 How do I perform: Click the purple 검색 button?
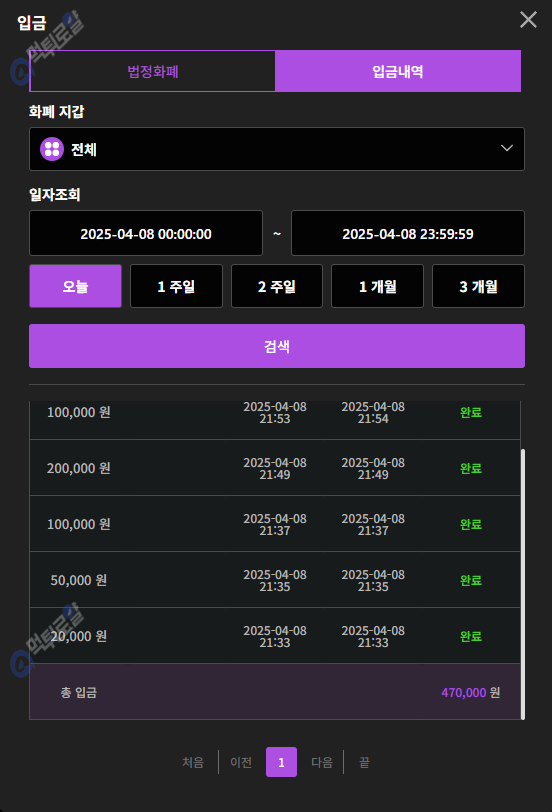tap(277, 346)
